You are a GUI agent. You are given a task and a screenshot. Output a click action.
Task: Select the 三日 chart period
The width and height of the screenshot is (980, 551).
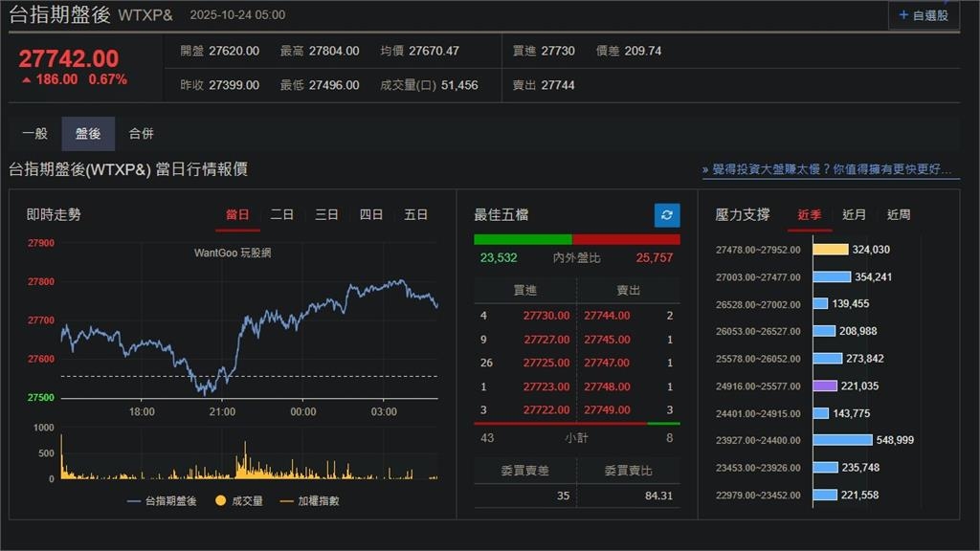click(x=326, y=214)
